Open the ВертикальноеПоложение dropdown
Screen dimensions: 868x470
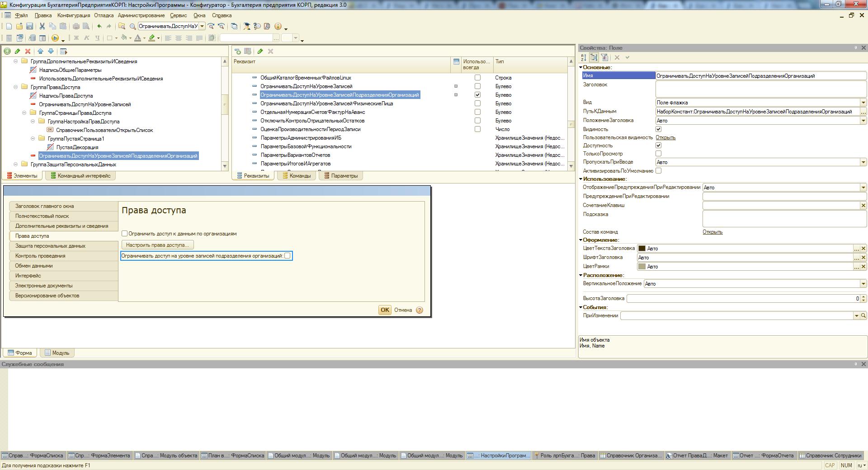(x=863, y=284)
